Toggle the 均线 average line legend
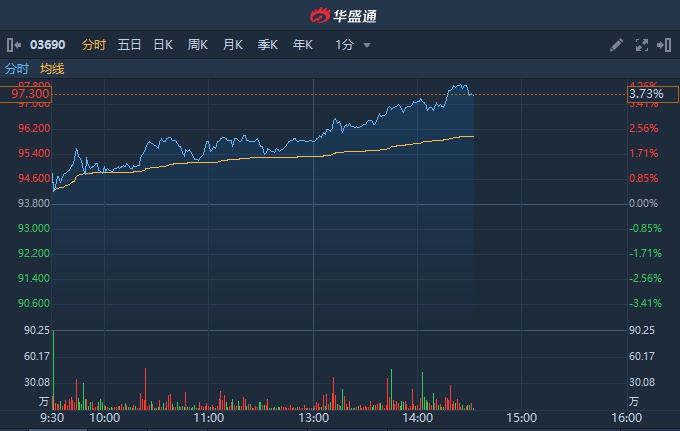Viewport: 680px width, 431px height. click(x=52, y=69)
